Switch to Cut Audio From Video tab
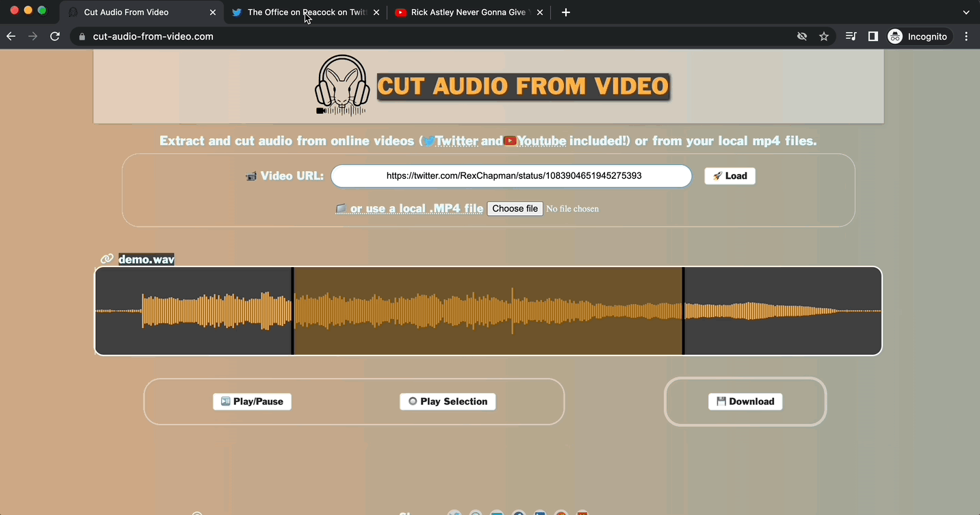The image size is (980, 515). click(x=142, y=12)
